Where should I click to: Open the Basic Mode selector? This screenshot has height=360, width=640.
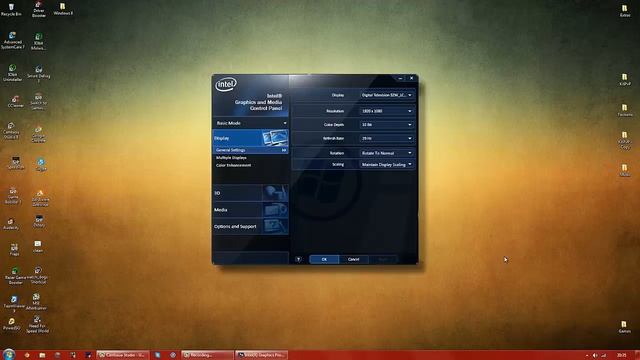click(251, 123)
